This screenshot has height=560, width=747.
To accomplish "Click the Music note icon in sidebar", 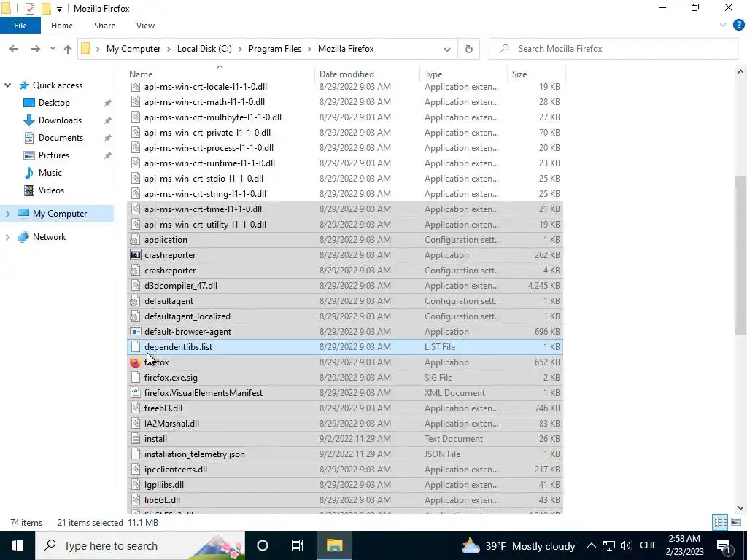I will [29, 172].
